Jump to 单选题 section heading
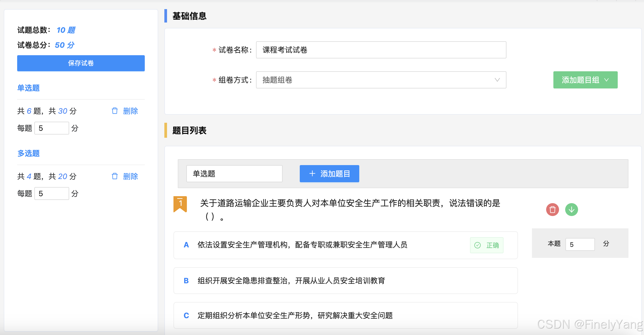The image size is (644, 335). click(x=28, y=88)
